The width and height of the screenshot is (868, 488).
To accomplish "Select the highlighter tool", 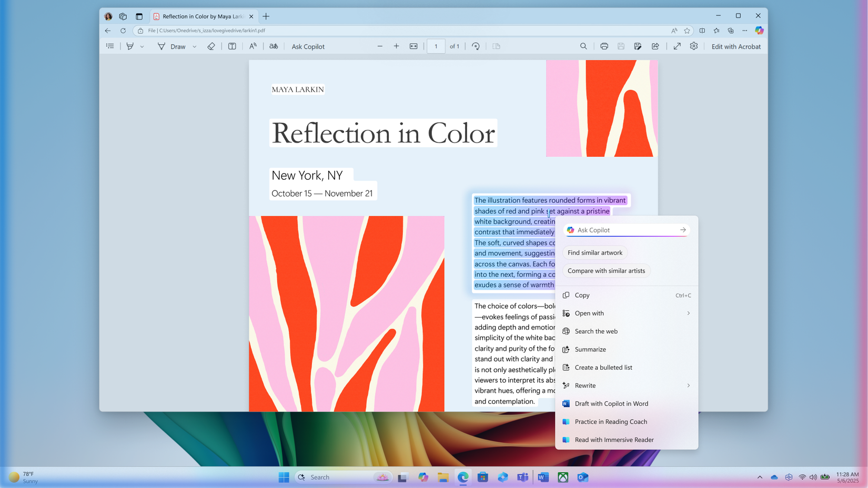I will click(x=130, y=46).
